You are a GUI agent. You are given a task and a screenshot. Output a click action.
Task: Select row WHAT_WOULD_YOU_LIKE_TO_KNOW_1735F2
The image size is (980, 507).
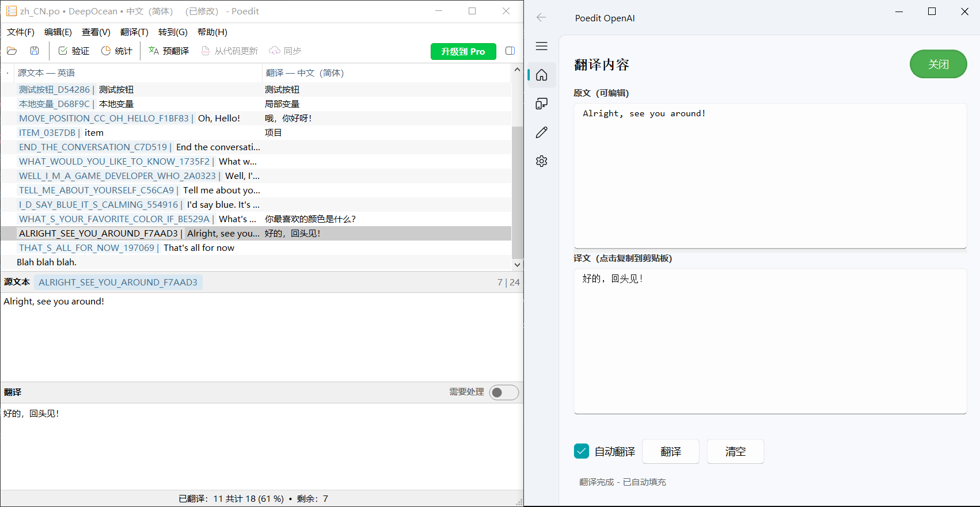point(256,161)
